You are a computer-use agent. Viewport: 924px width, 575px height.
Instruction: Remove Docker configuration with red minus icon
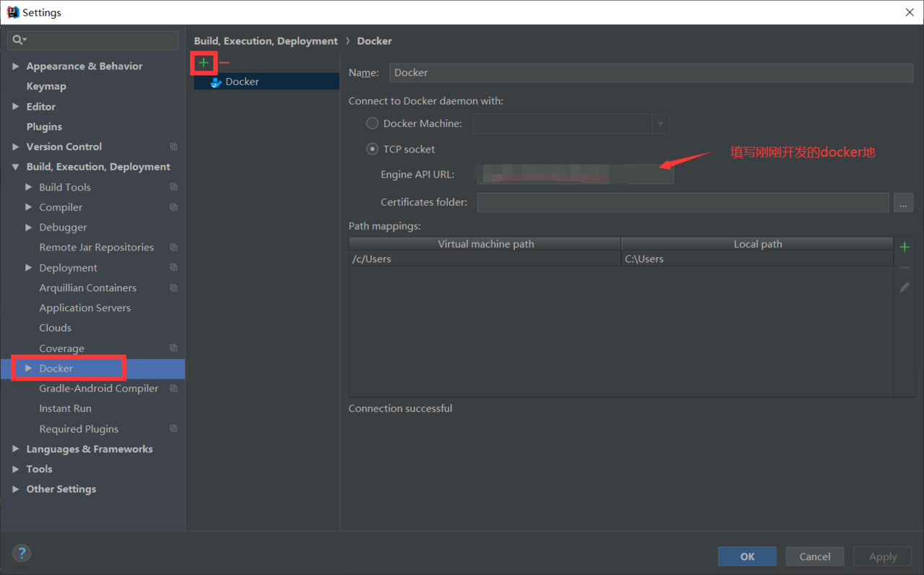[x=225, y=63]
